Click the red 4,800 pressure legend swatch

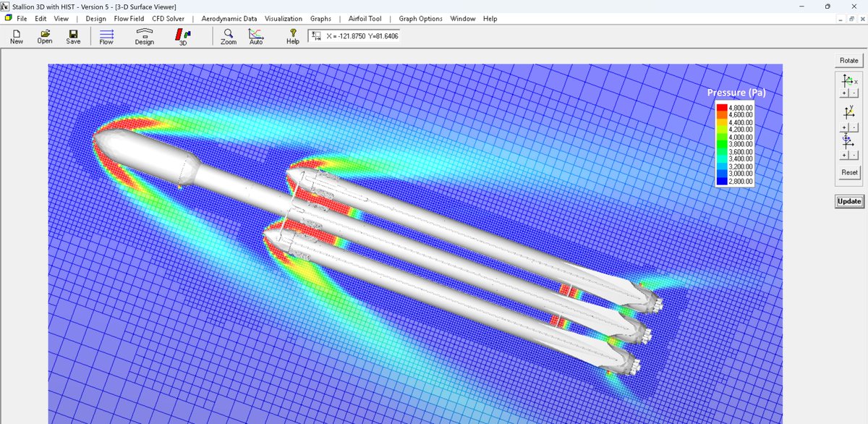[x=721, y=108]
